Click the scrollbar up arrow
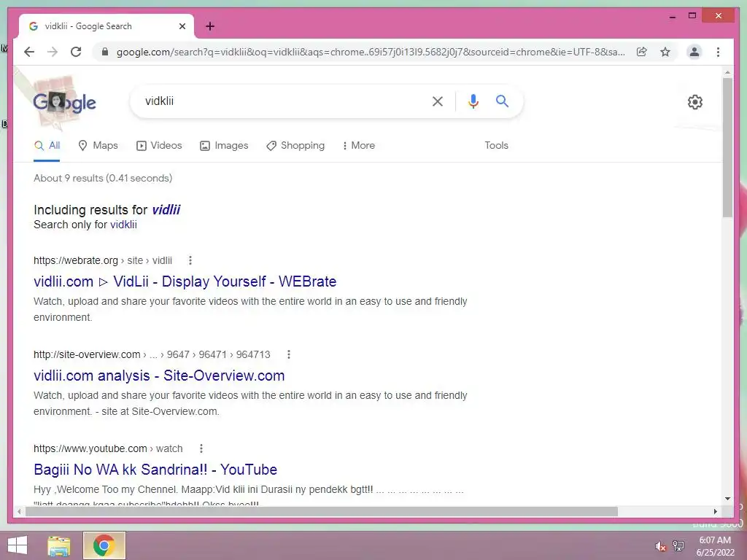 click(727, 72)
